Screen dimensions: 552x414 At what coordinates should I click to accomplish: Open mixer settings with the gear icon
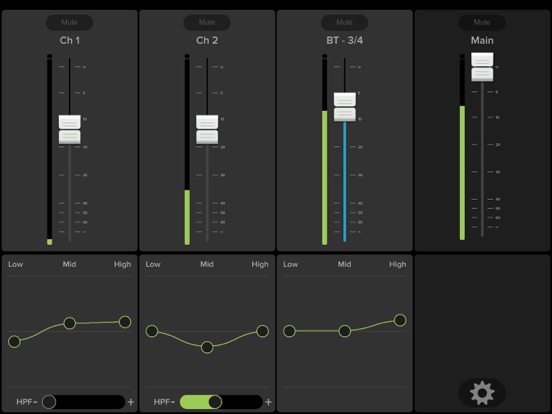(482, 393)
